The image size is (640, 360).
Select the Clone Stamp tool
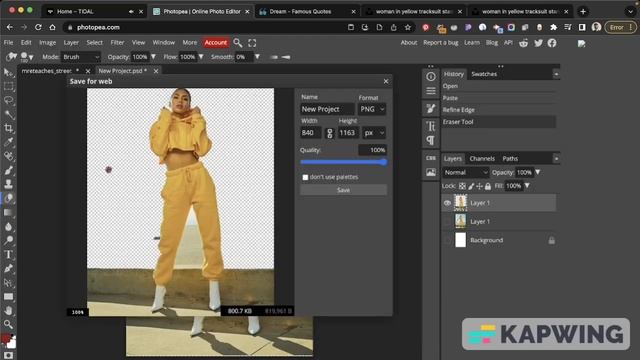[8, 184]
